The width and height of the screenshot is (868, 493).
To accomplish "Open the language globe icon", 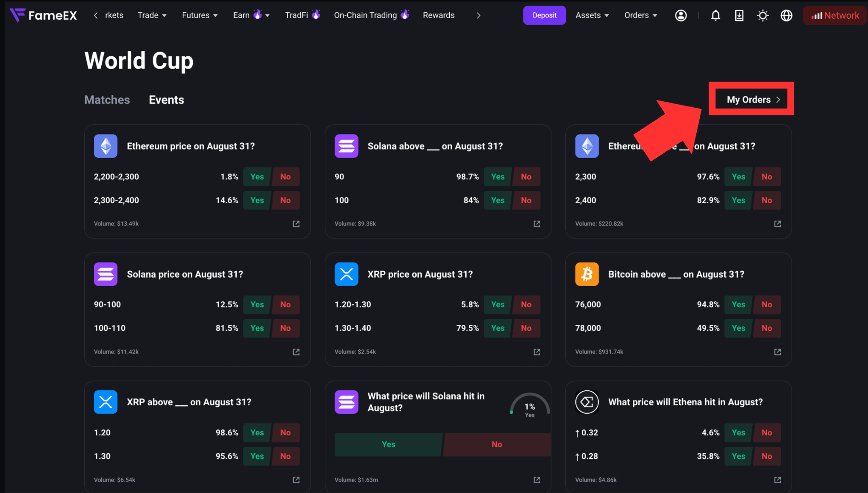I will click(787, 15).
